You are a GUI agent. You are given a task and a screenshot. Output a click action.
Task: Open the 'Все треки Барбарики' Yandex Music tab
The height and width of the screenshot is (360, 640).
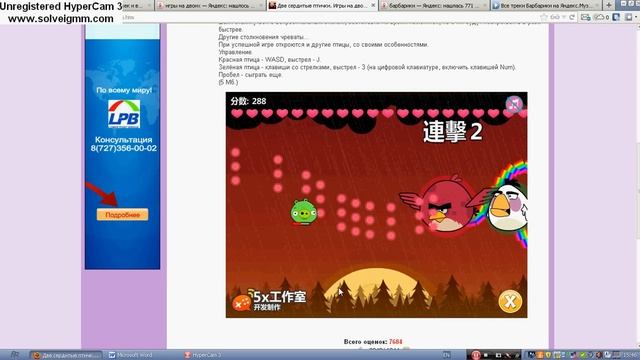click(546, 5)
